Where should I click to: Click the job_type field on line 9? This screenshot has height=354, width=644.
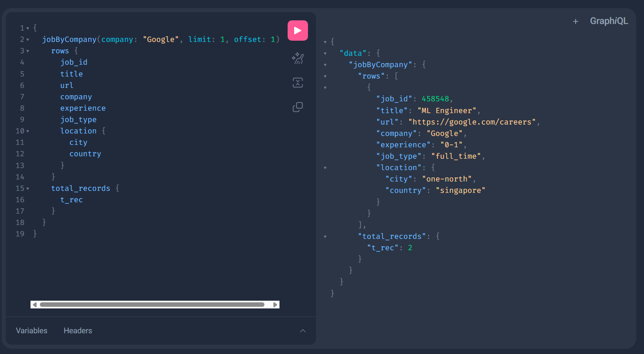coord(79,120)
